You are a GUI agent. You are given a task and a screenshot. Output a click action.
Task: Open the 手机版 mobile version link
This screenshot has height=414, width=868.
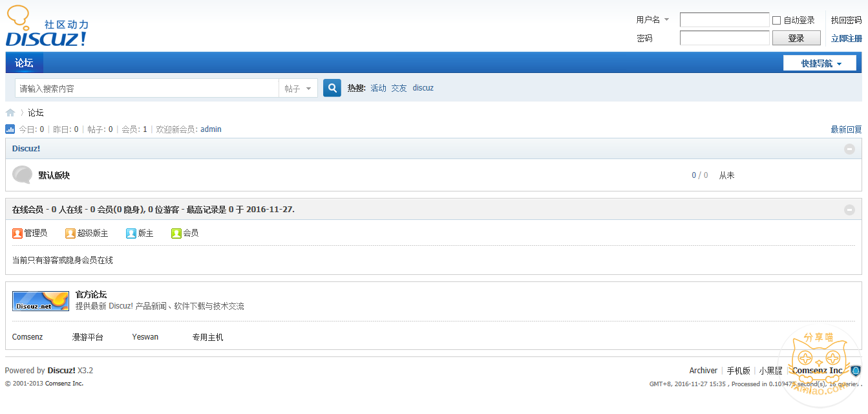738,371
